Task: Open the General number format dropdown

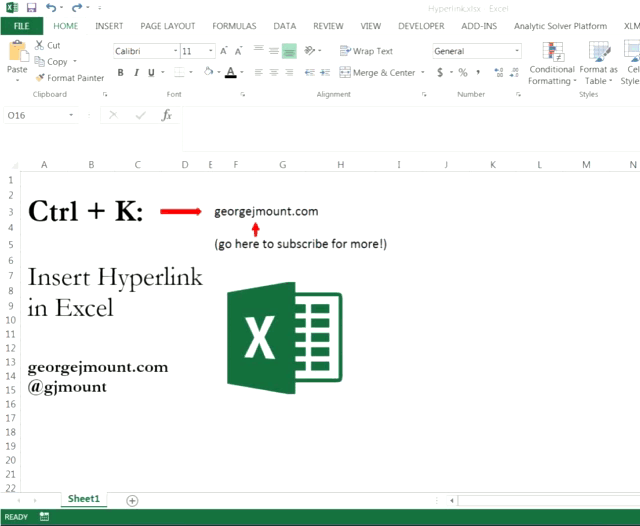Action: tap(517, 51)
